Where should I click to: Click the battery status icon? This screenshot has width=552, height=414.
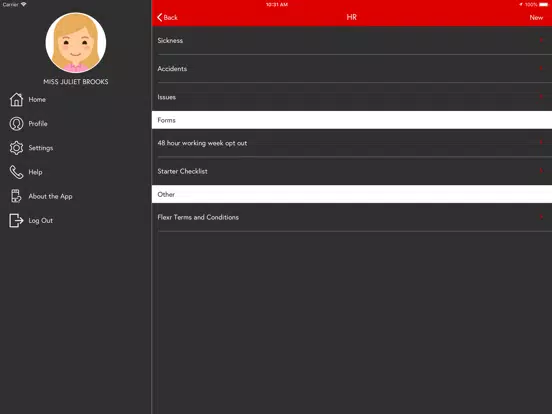tap(543, 5)
